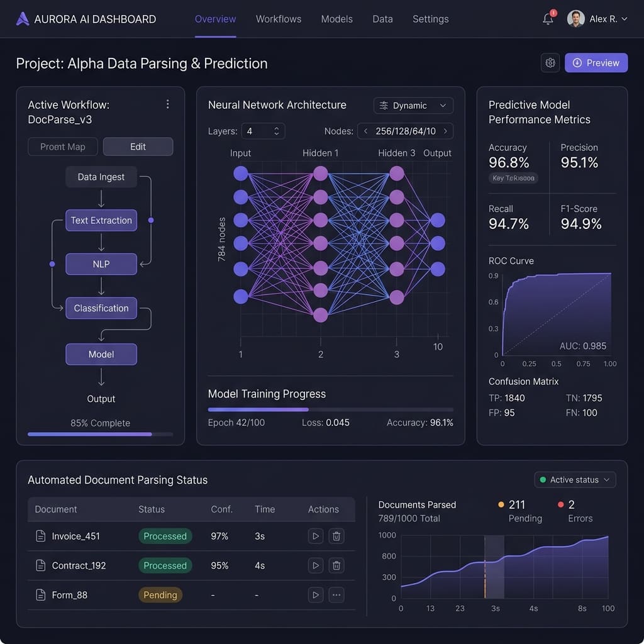Click the Output label in workflow

[x=101, y=399]
